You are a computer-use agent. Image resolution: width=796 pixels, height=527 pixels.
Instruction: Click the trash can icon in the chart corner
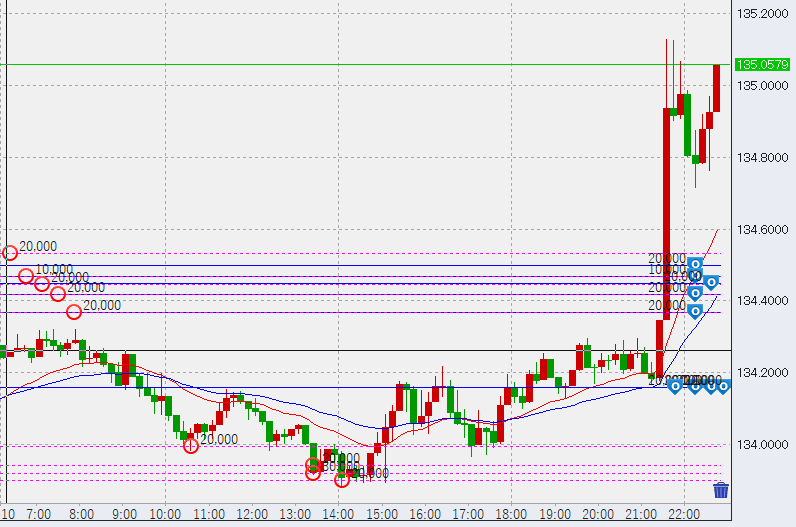(720, 490)
